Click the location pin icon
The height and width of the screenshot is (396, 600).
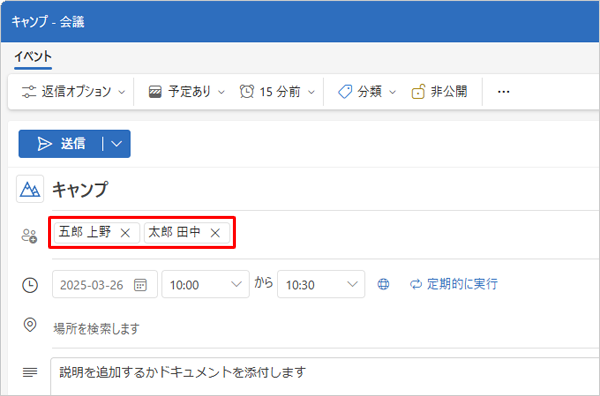tap(30, 325)
